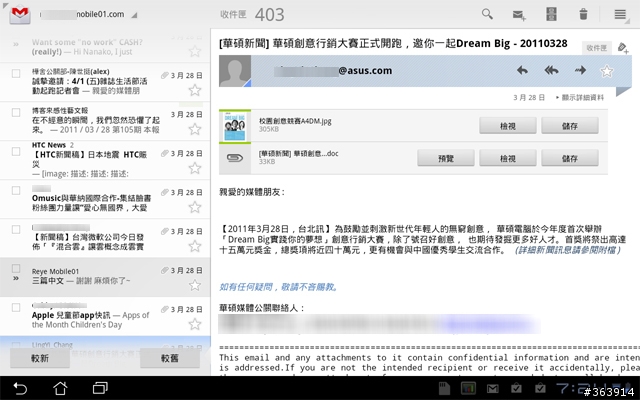Open the Omusic與華納國際合作 message
The image size is (640, 400).
105,199
